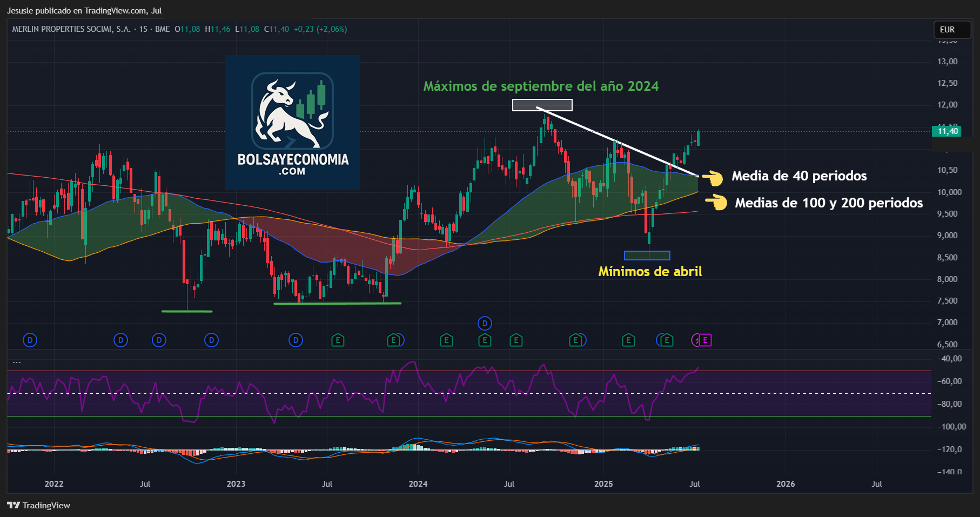Click the 2026 label on the time axis

tap(786, 484)
